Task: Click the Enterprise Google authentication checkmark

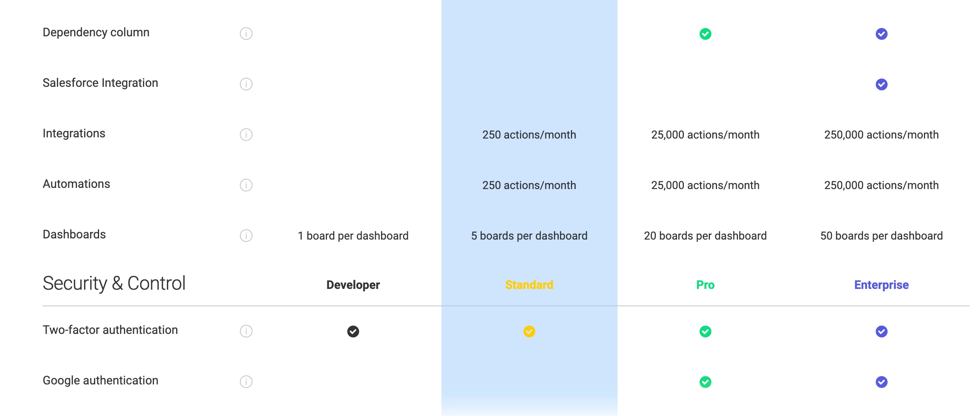Action: 881,382
